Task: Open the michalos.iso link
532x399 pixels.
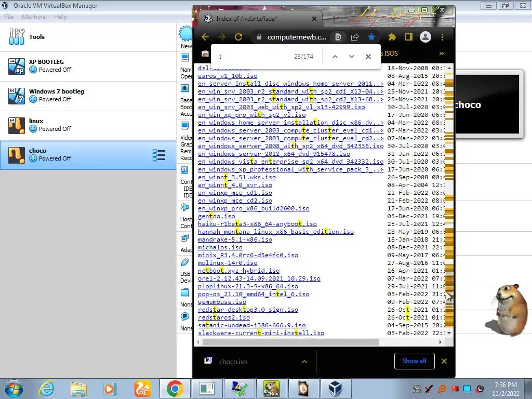Action: (220, 247)
